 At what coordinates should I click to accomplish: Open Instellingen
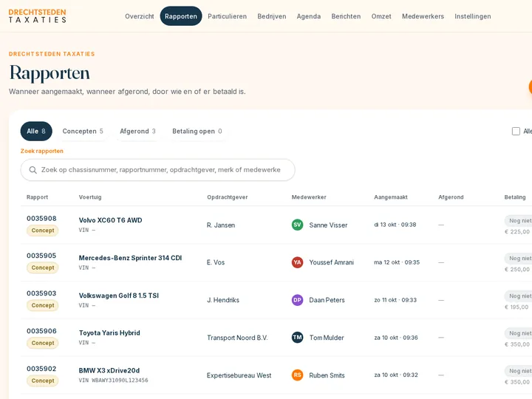coord(473,16)
